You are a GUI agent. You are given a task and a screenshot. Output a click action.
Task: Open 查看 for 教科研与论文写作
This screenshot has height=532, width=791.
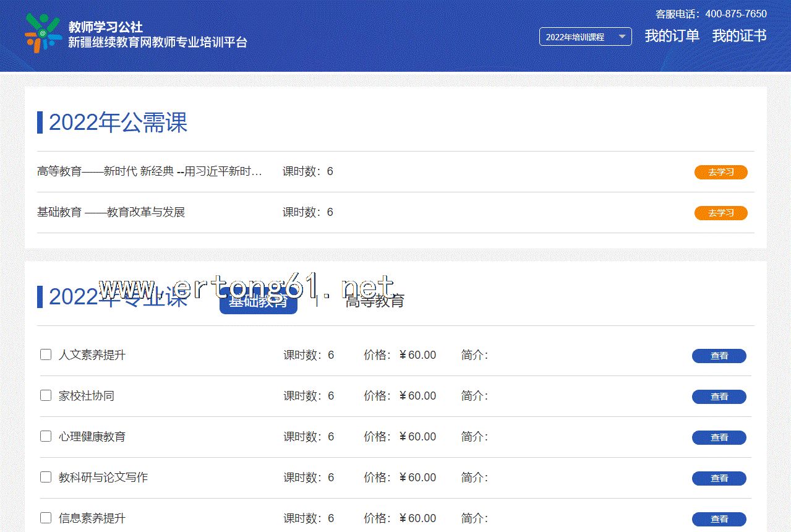[719, 478]
